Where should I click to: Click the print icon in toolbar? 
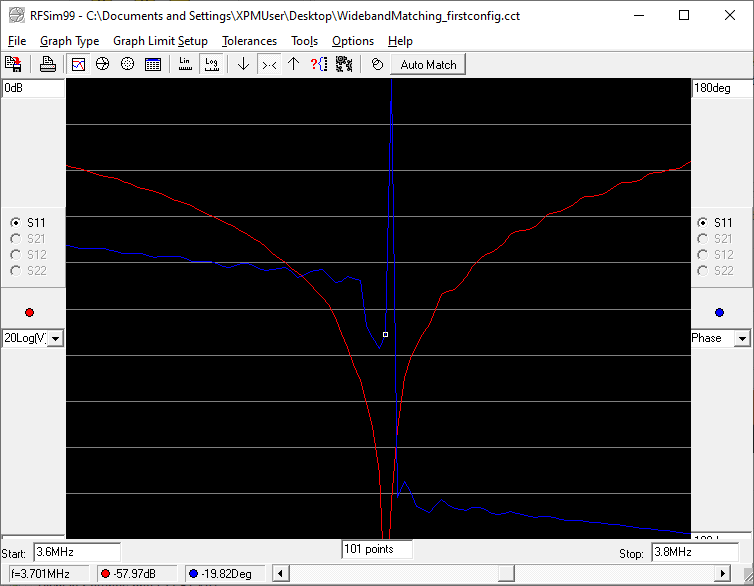tap(48, 64)
